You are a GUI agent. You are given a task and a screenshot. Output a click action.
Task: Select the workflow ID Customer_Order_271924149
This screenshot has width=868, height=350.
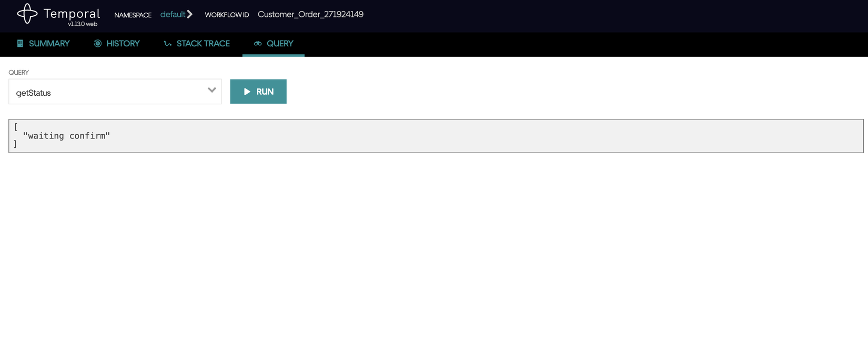(310, 14)
